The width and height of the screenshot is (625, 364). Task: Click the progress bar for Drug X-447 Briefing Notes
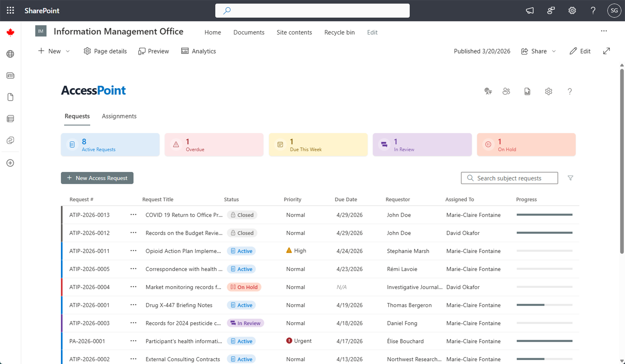545,305
